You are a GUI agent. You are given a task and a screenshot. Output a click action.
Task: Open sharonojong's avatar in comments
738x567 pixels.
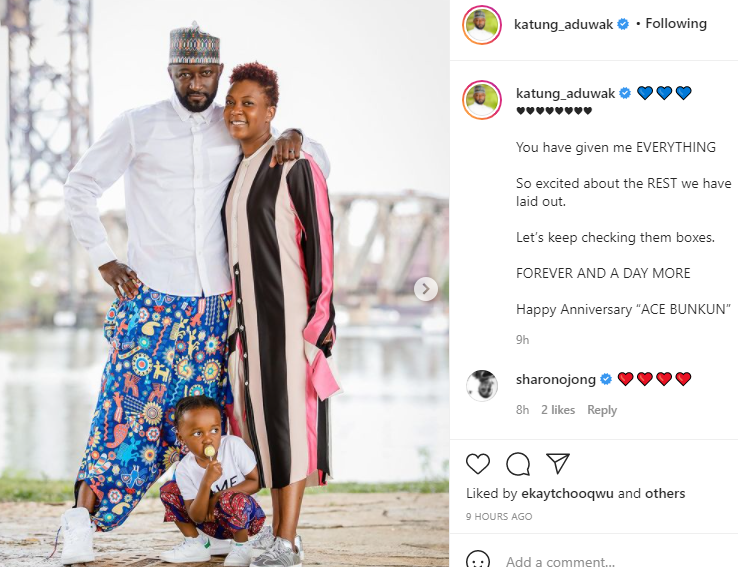(x=481, y=385)
